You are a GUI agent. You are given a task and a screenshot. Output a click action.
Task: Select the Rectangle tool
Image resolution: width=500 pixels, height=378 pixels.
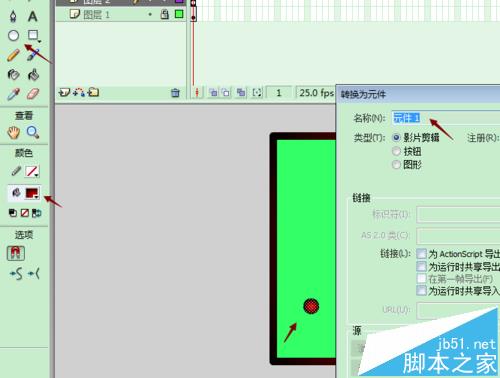tap(33, 35)
